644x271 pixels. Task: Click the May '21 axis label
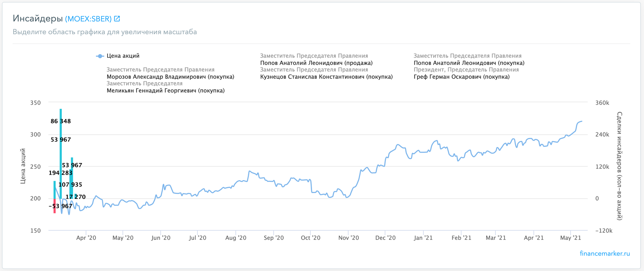[571, 238]
